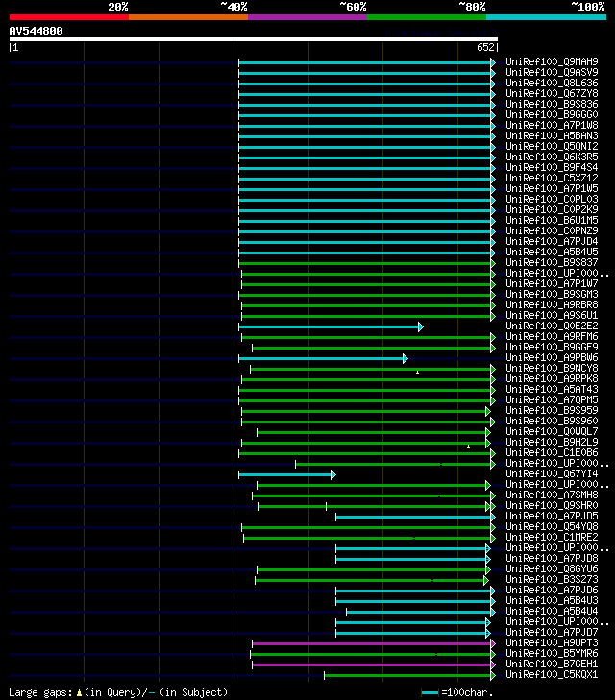Click the red 20% identity color segment
Screen dimensions: 615x700
[69, 17]
